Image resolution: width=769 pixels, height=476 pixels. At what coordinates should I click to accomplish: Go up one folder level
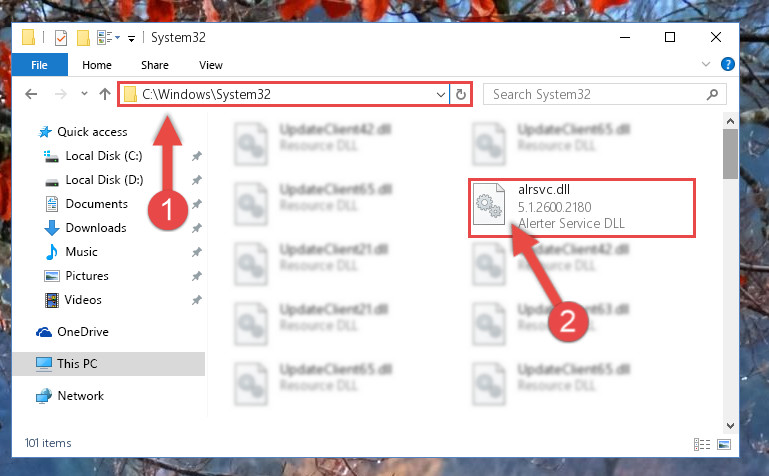(104, 94)
